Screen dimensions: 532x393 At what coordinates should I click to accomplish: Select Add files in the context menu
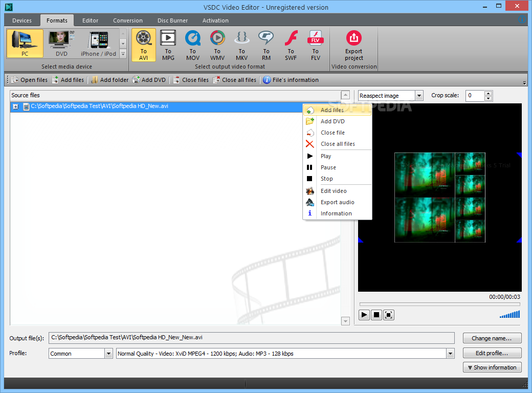click(337, 110)
